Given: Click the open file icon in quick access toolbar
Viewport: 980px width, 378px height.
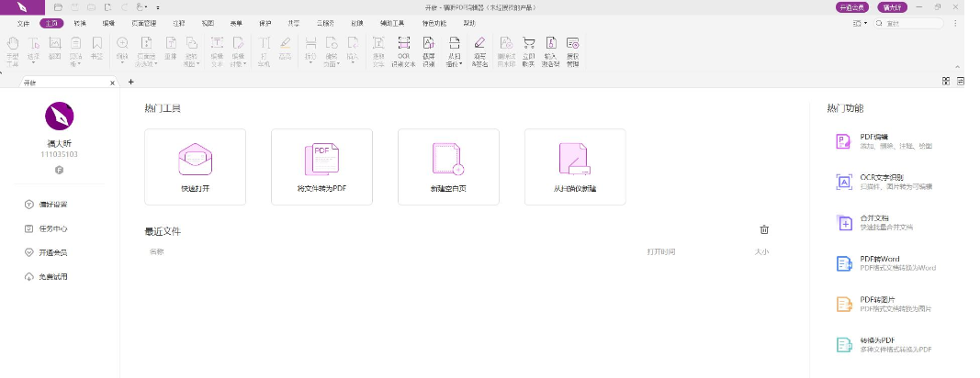Looking at the screenshot, I should (x=58, y=7).
